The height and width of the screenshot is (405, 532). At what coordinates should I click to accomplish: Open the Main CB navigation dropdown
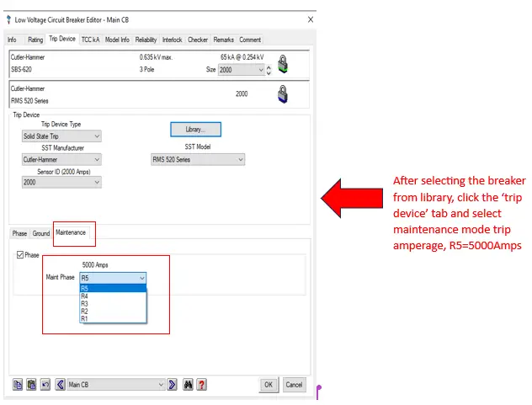point(115,385)
